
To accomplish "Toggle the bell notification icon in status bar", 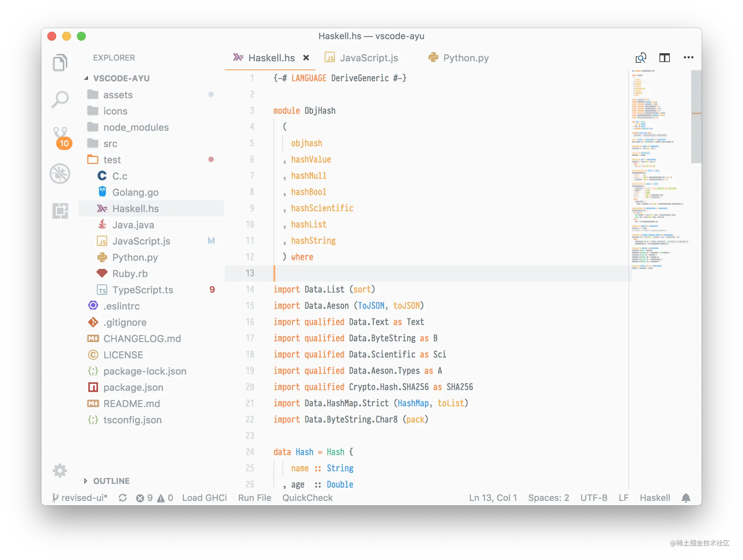I will point(685,498).
